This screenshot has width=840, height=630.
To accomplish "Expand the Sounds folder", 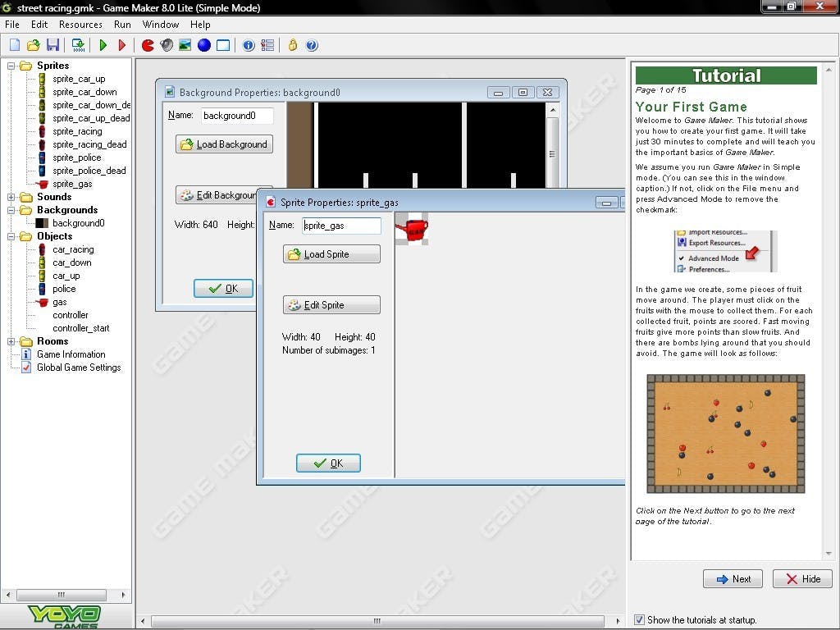I will tap(11, 197).
